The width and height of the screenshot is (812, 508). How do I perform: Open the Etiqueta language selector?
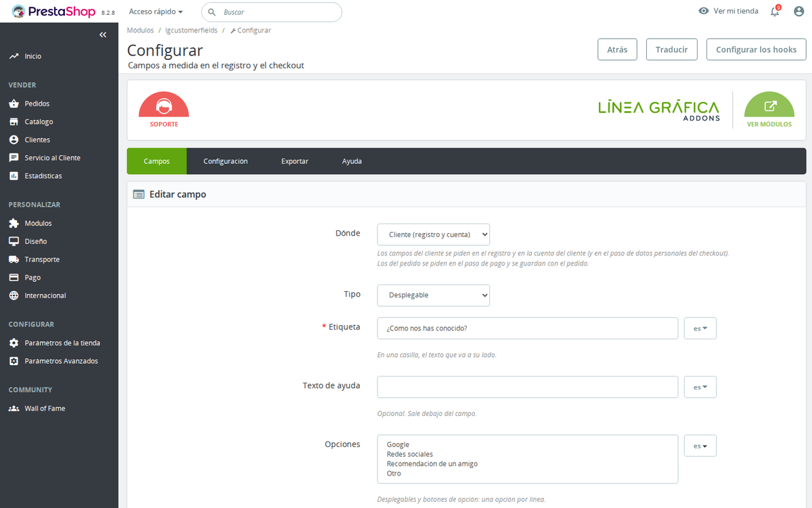[x=700, y=329]
